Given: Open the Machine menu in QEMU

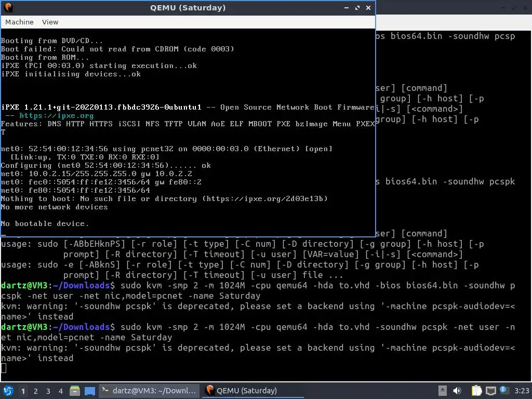Looking at the screenshot, I should click(x=19, y=22).
